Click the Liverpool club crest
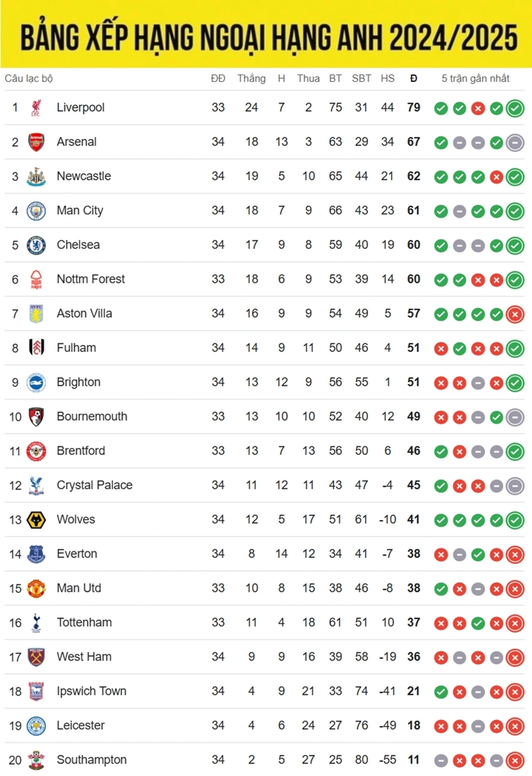 click(36, 108)
